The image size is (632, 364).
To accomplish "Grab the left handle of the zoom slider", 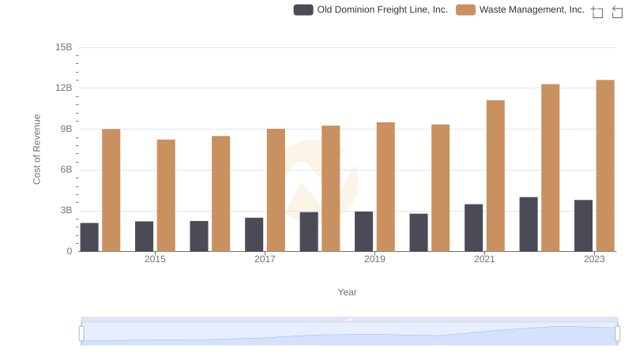I will [x=81, y=334].
